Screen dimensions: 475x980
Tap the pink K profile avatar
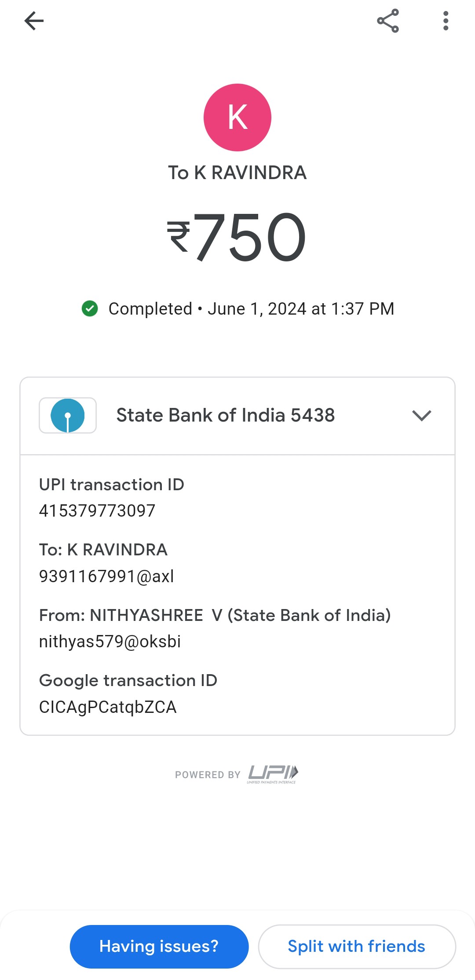237,117
